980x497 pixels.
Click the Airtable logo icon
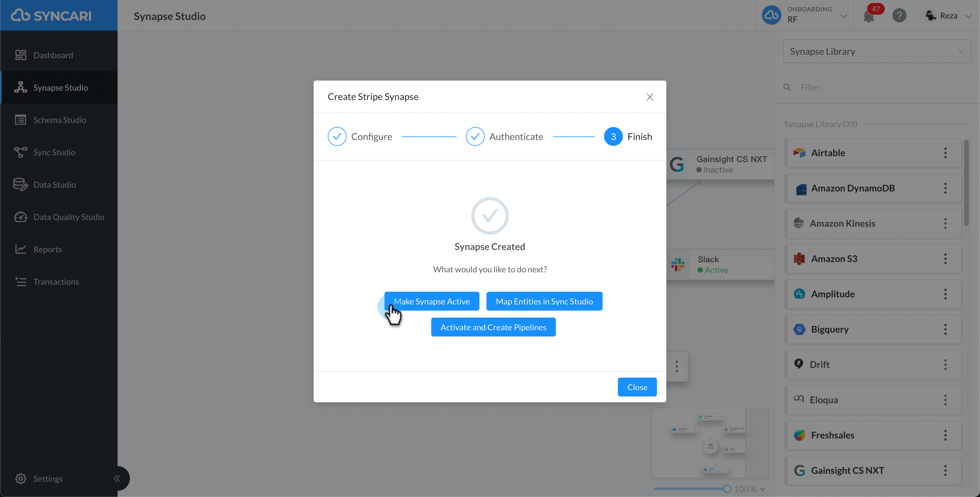[799, 153]
